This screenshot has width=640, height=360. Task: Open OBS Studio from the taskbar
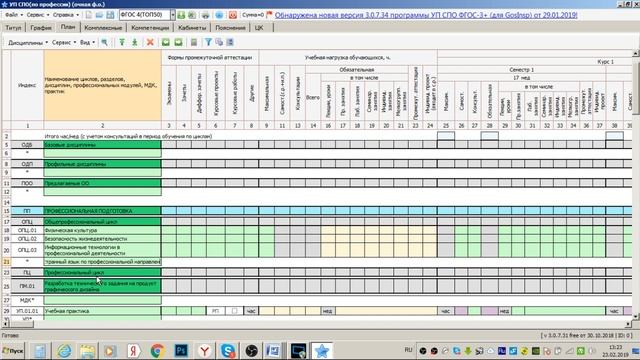[x=251, y=350]
